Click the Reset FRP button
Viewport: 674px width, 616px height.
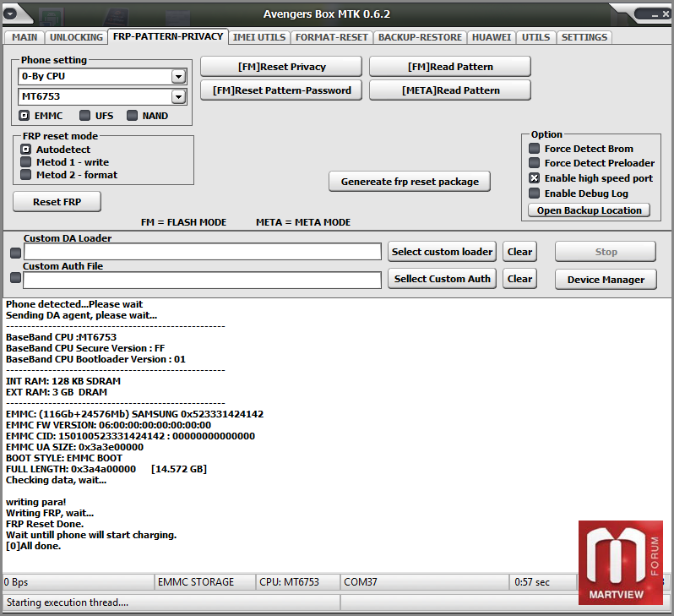pos(57,202)
